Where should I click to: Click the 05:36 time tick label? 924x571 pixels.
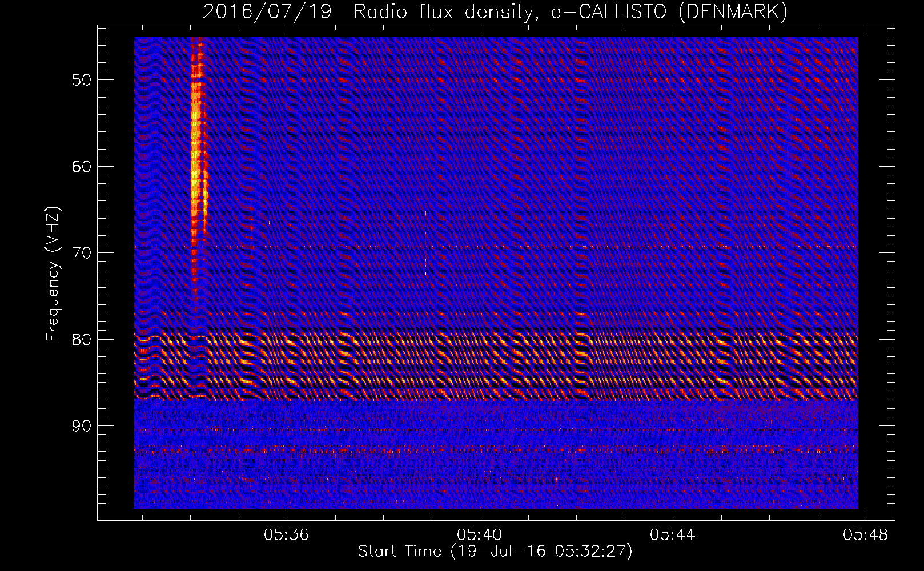pyautogui.click(x=286, y=534)
